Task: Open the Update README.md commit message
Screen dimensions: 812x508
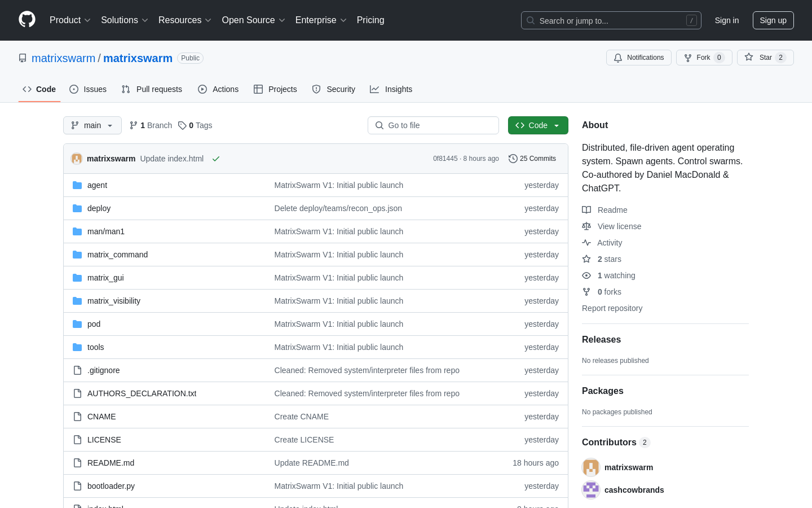Action: [x=312, y=463]
